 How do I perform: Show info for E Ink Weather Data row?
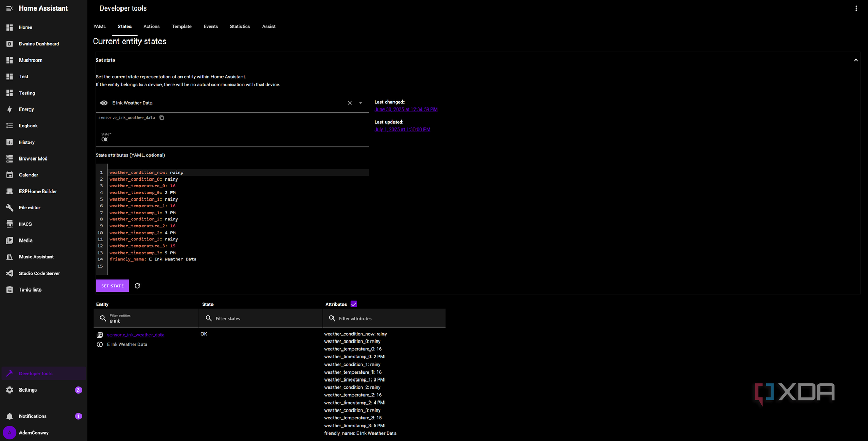(x=99, y=344)
